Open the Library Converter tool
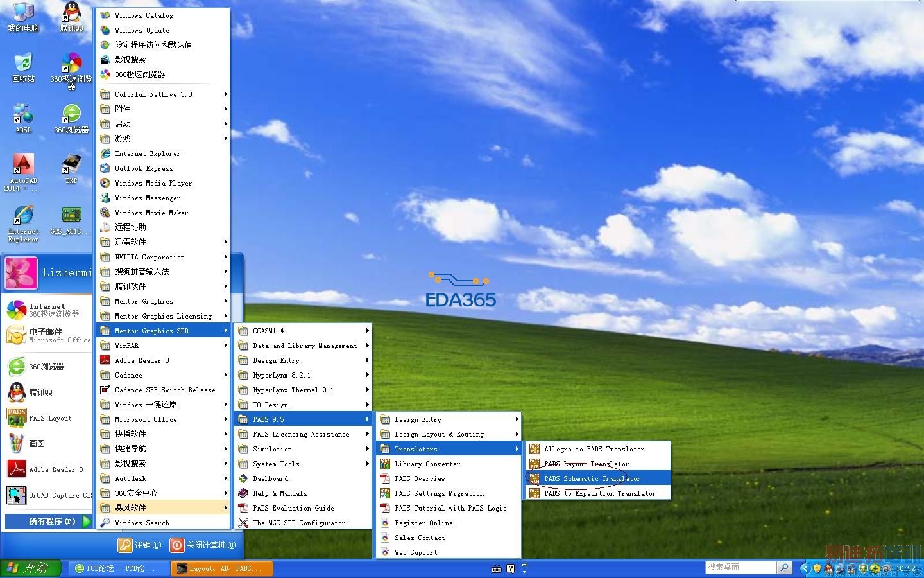 tap(448, 464)
